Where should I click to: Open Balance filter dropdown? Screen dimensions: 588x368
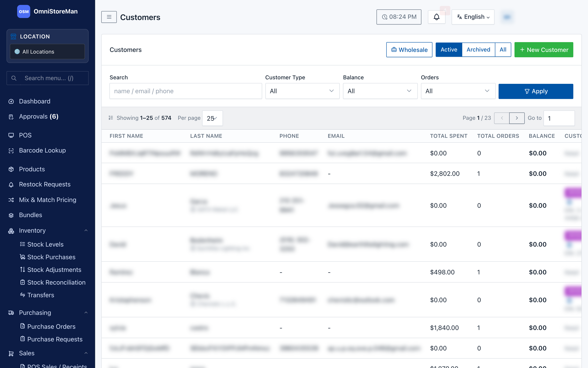[x=380, y=91]
